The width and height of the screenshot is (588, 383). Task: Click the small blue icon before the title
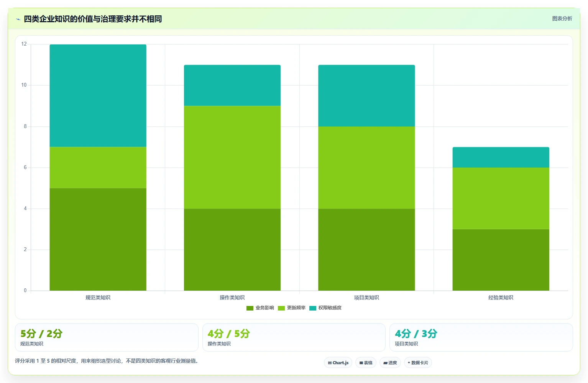pyautogui.click(x=18, y=19)
